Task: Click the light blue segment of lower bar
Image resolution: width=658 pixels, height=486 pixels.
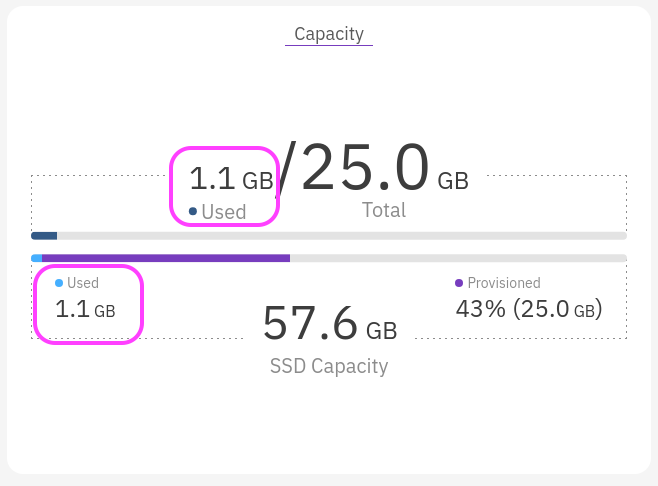Action: click(37, 258)
